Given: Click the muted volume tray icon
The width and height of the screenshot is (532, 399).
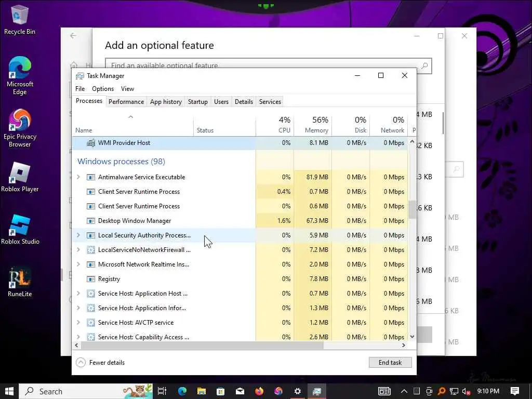Looking at the screenshot, I should tap(466, 391).
